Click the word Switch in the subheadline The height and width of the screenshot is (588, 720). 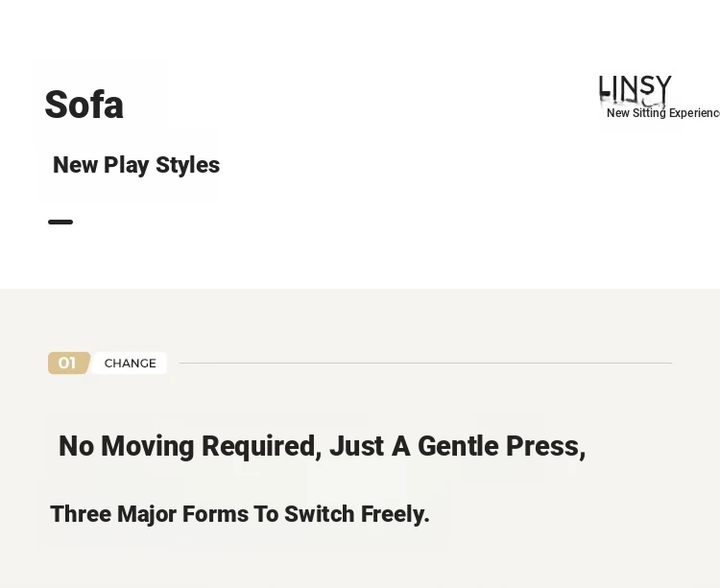pyautogui.click(x=319, y=514)
